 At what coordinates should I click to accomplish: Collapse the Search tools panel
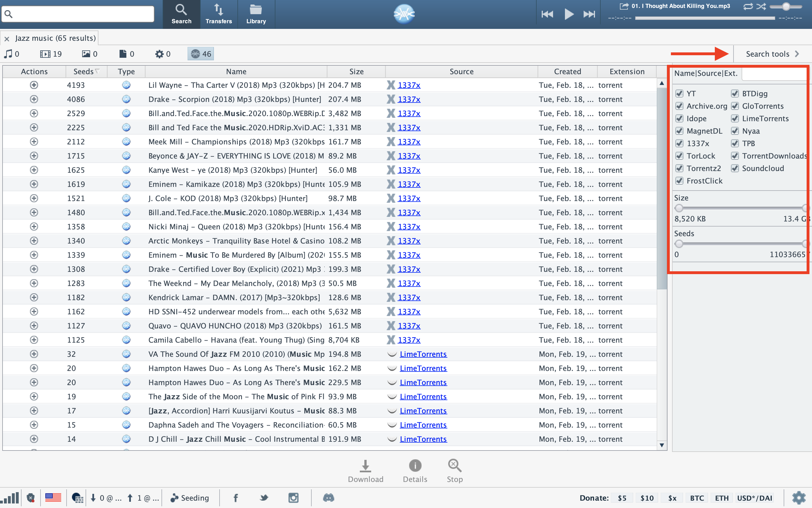point(772,54)
